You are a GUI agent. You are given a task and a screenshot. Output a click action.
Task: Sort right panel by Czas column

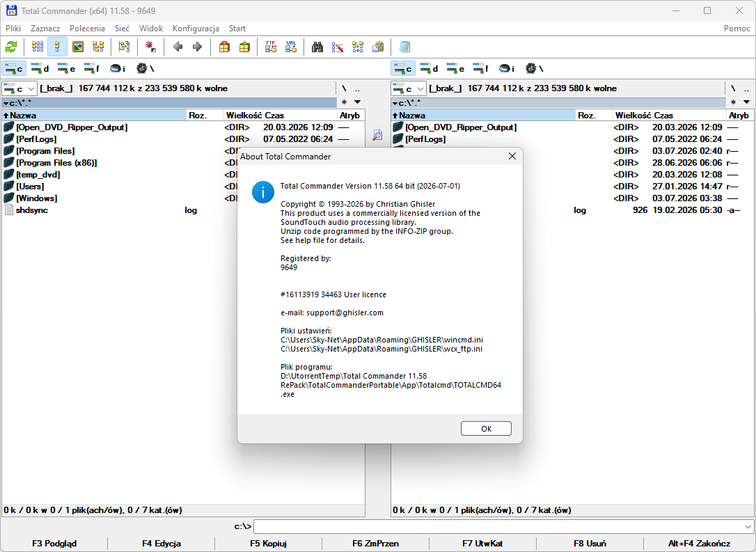point(689,116)
